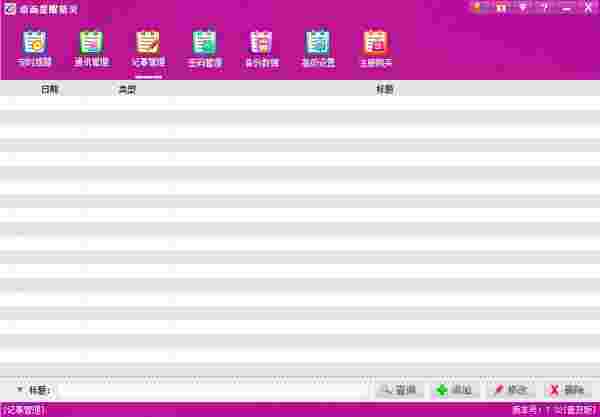
Task: Click the orange icon in title bar
Action: click(477, 7)
